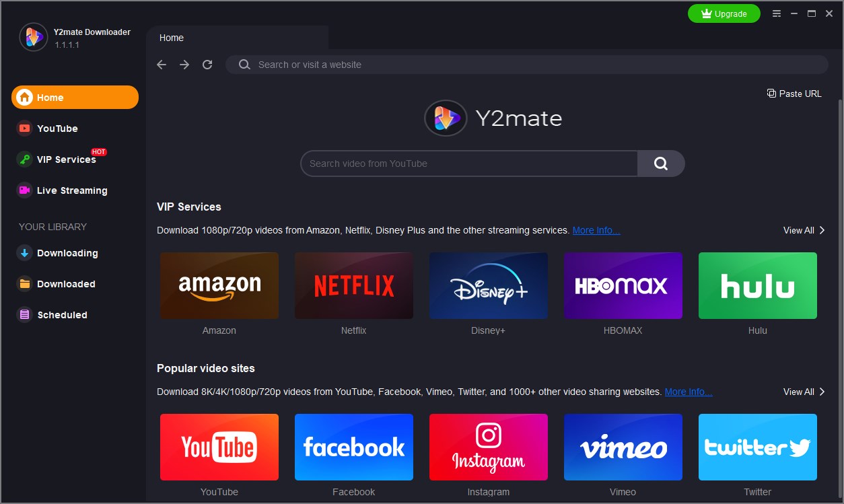Click the VIP Services section heading
Viewport: 844px width, 504px height.
(x=189, y=207)
